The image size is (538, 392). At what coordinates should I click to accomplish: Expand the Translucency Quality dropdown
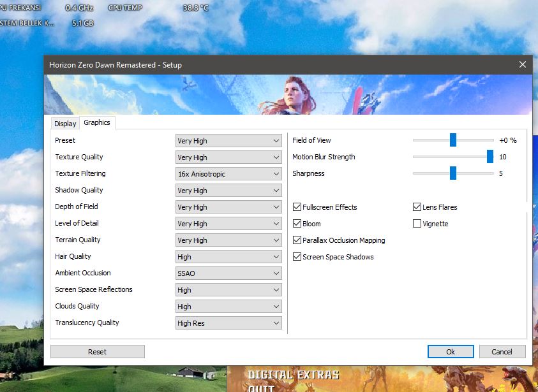pyautogui.click(x=228, y=323)
